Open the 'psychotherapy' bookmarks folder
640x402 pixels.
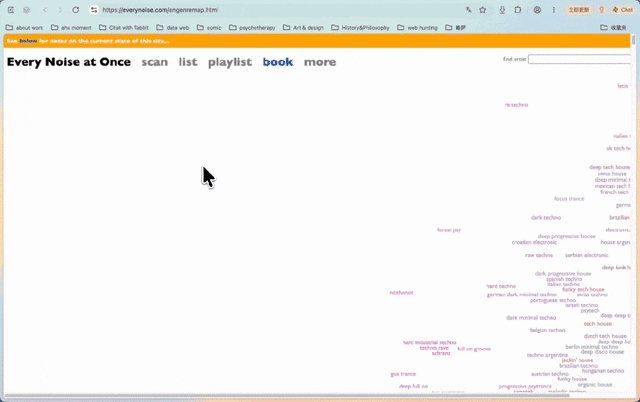pos(252,28)
